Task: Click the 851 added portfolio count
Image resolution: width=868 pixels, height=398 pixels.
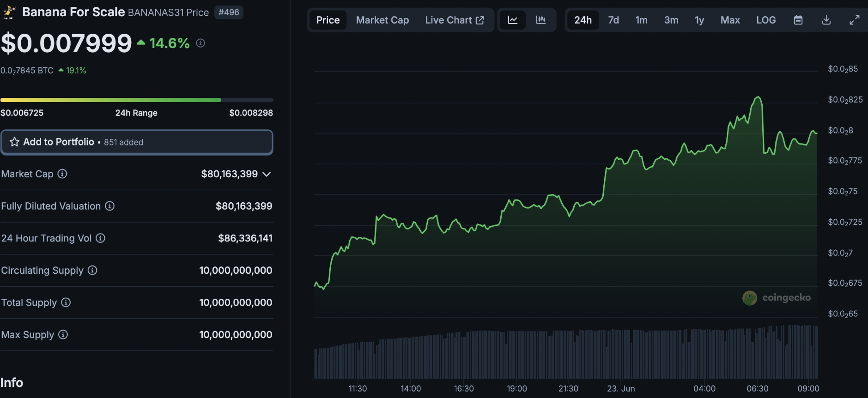Action: tap(123, 142)
